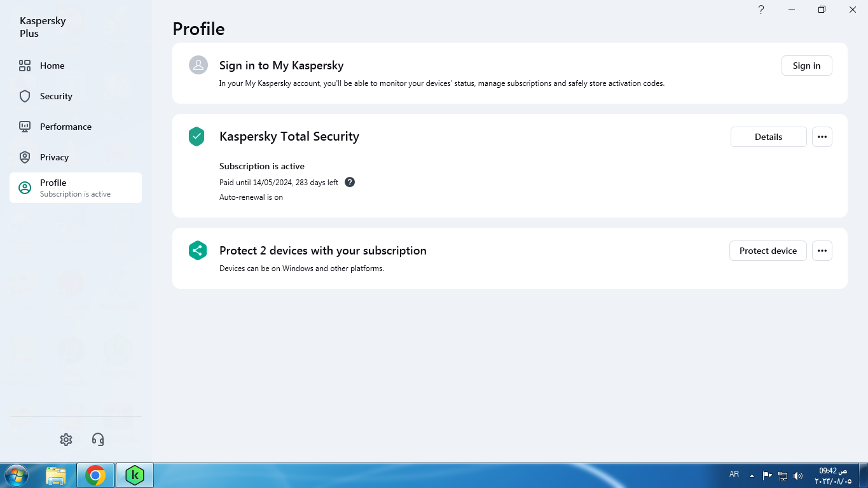
Task: Restore down the Kaspersky window
Action: pos(822,10)
